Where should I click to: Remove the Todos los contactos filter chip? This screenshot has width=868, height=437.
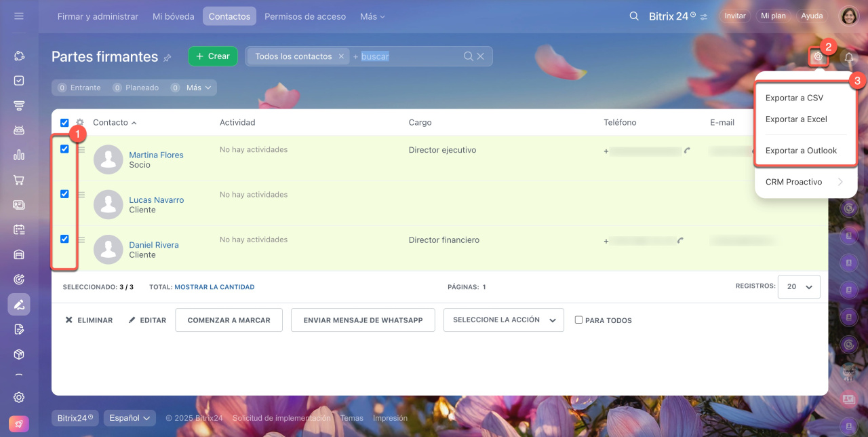(341, 56)
